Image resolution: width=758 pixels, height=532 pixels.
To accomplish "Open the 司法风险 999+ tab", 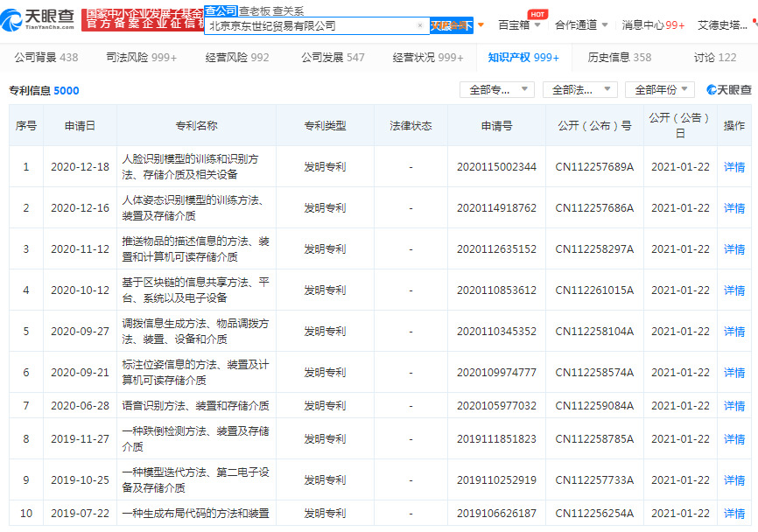I will pyautogui.click(x=142, y=58).
